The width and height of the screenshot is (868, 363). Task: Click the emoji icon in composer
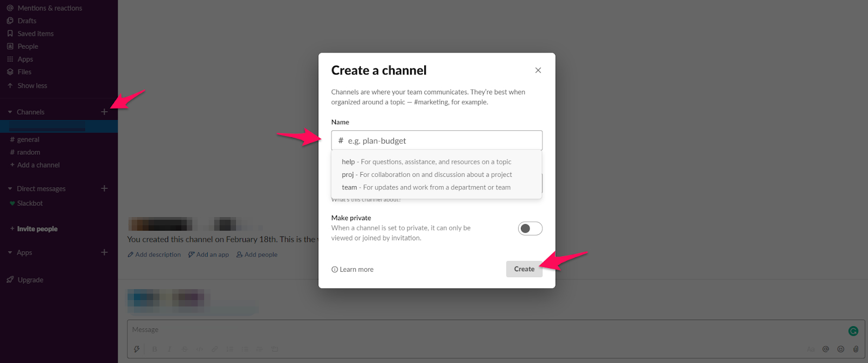tap(841, 349)
